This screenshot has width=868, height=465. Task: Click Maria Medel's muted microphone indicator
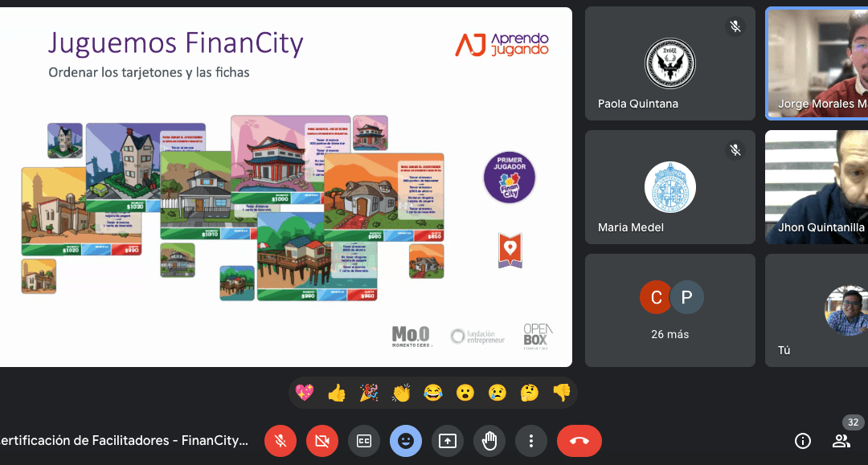[735, 150]
